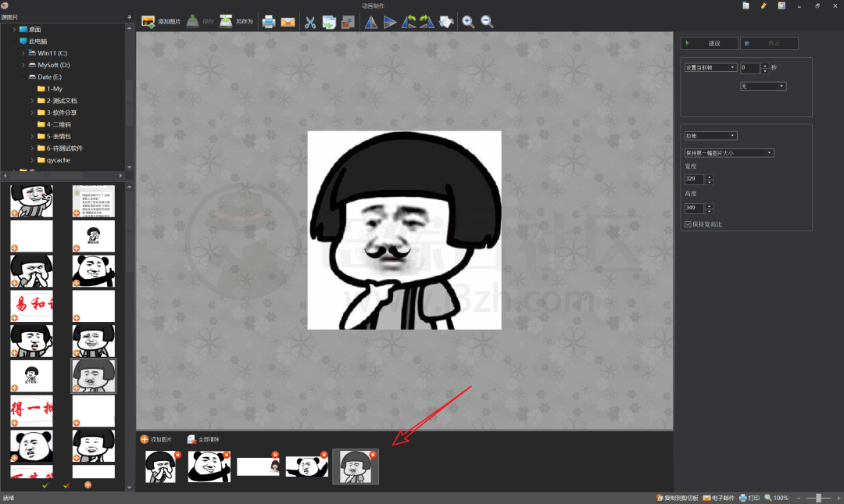Click the printer icon in the toolbar
The width and height of the screenshot is (844, 504).
[x=269, y=22]
